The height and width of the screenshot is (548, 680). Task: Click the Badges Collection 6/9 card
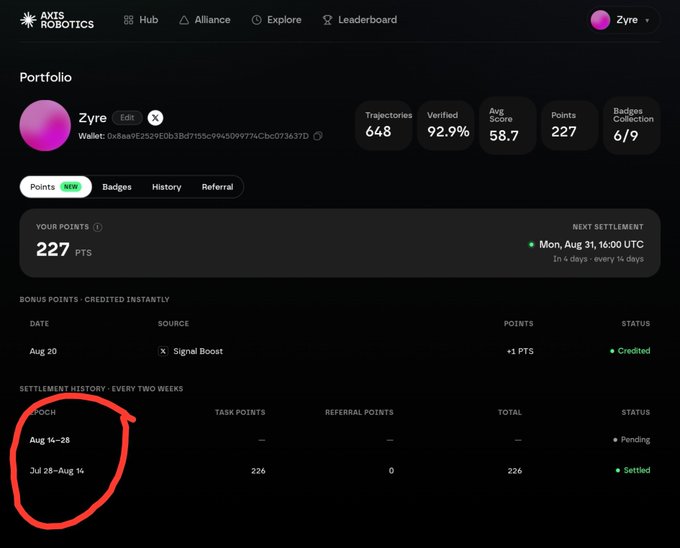tap(631, 125)
